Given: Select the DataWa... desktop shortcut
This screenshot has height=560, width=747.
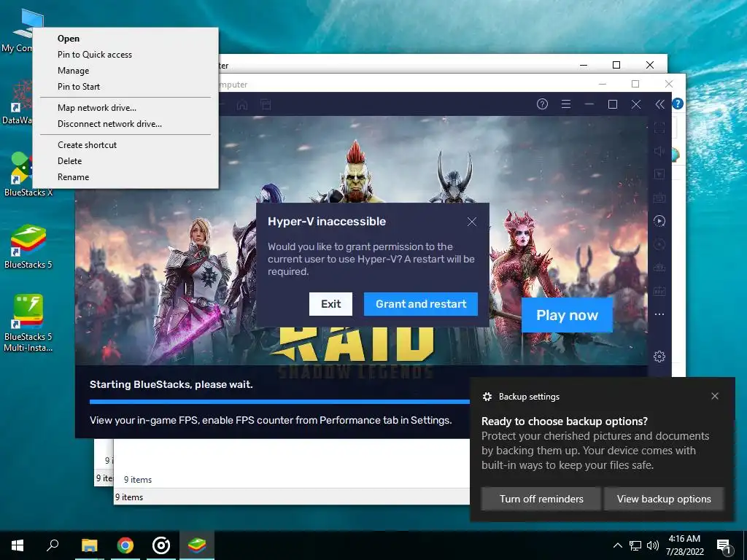Looking at the screenshot, I should (x=18, y=102).
